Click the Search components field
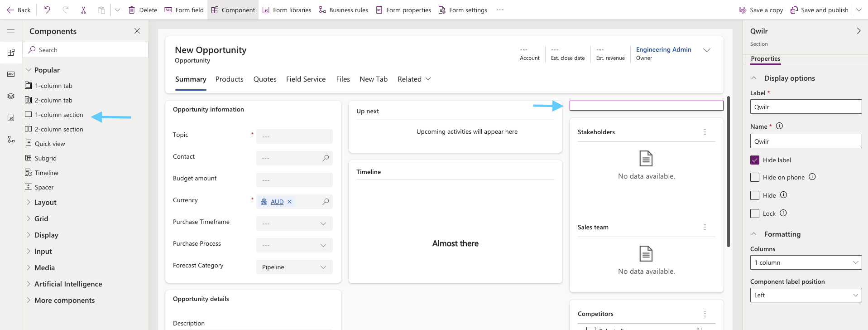This screenshot has height=330, width=868. [x=86, y=50]
